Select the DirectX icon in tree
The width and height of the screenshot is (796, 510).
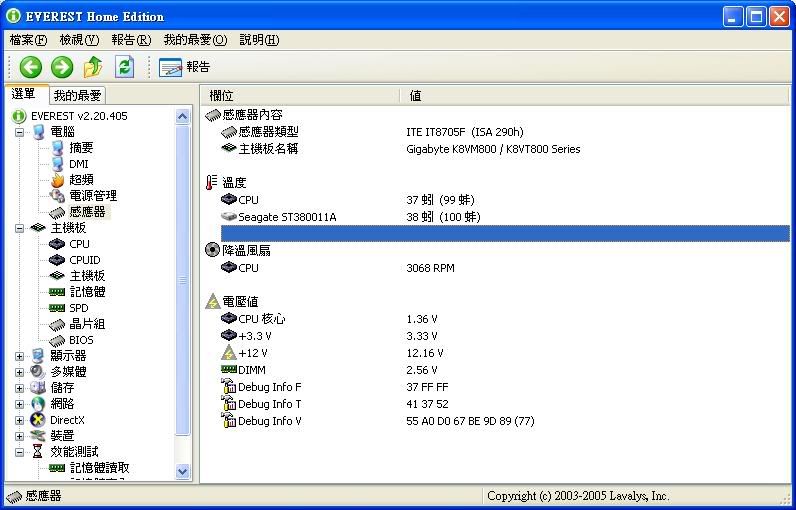38,420
